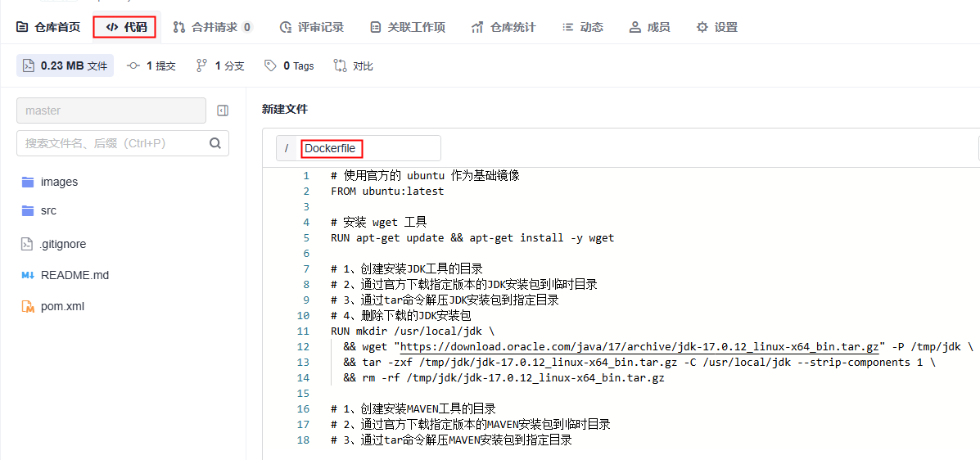Open the master branch dropdown
Screen dimensions: 980x460
coord(111,110)
